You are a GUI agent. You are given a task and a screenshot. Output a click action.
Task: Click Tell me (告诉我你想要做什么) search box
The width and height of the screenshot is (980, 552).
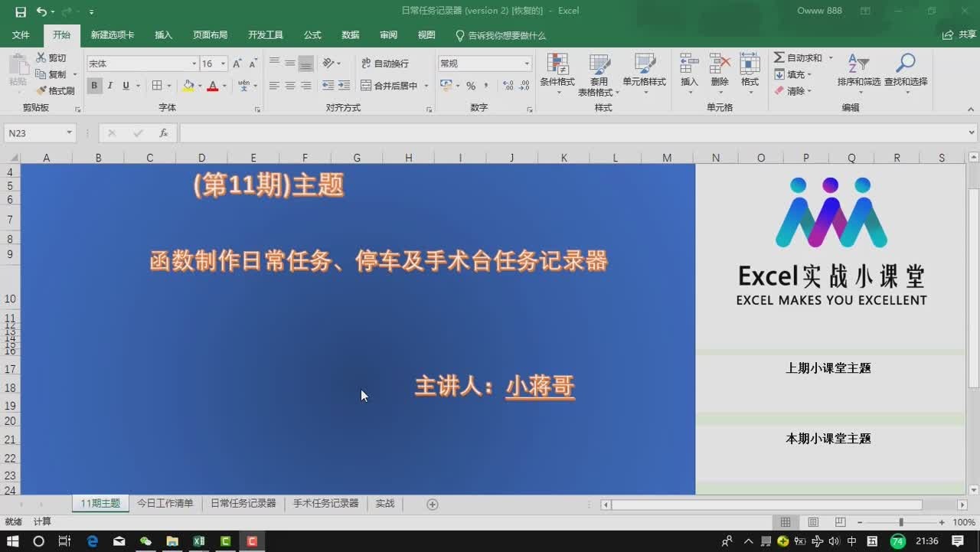[501, 35]
